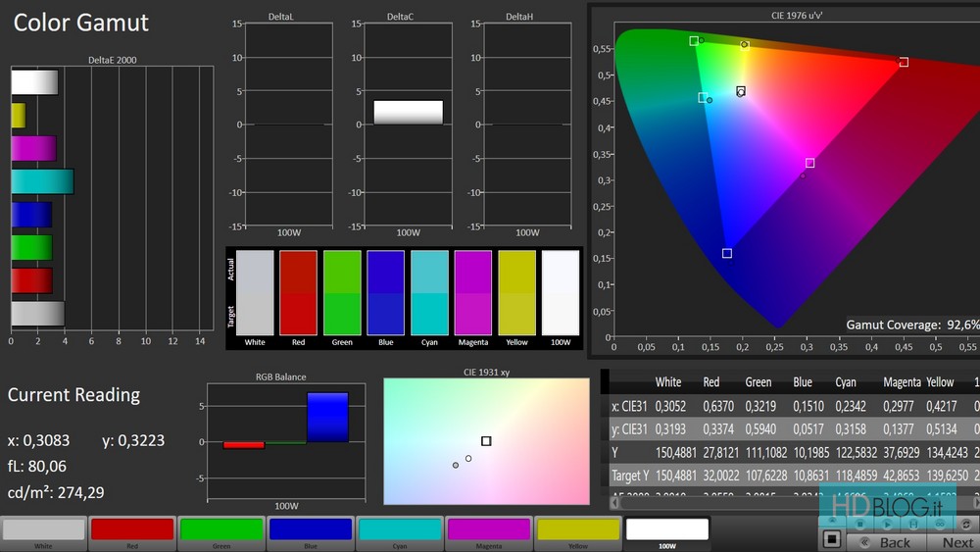Click the circular refresh arrows icon
The image size is (980, 552).
click(x=966, y=525)
